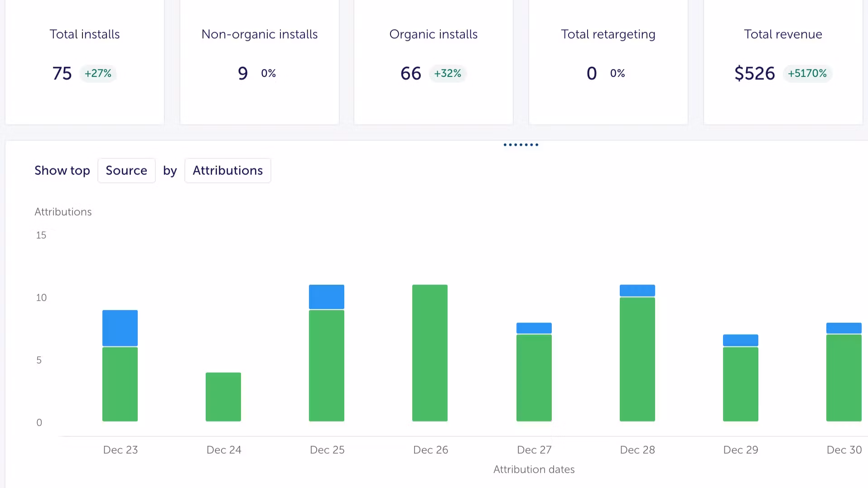Click the green bar for Dec 26
The image size is (868, 488).
(x=430, y=353)
